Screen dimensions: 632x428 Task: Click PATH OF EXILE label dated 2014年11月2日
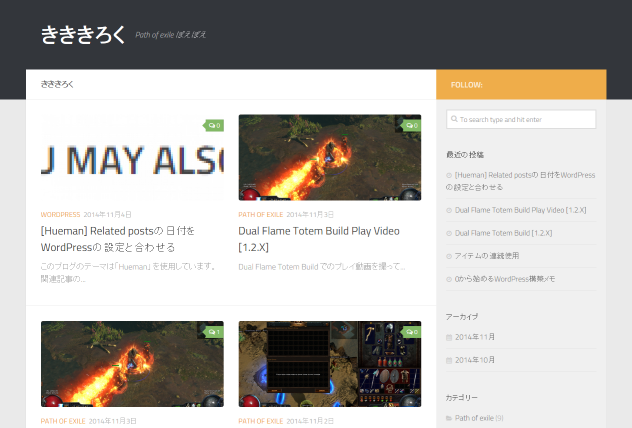pyautogui.click(x=261, y=421)
